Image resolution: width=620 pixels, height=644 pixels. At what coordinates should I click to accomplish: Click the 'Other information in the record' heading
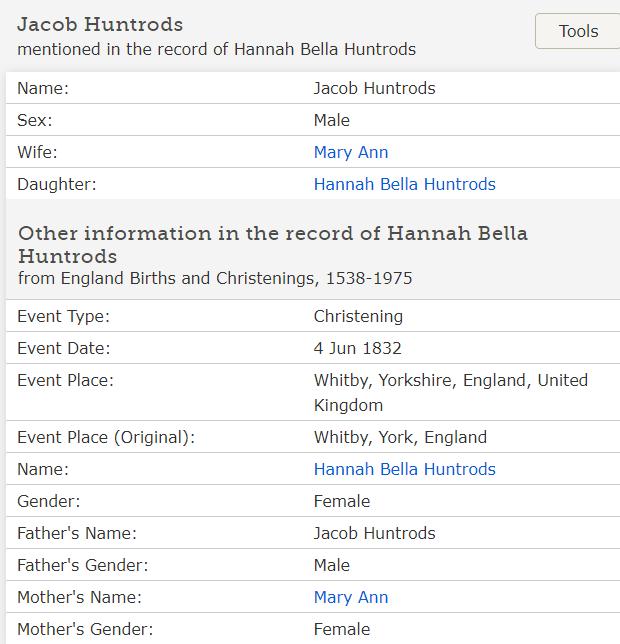pos(272,244)
